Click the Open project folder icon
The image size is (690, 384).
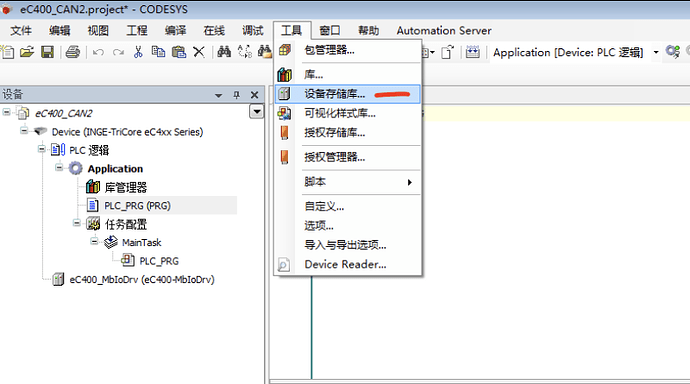pyautogui.click(x=27, y=52)
